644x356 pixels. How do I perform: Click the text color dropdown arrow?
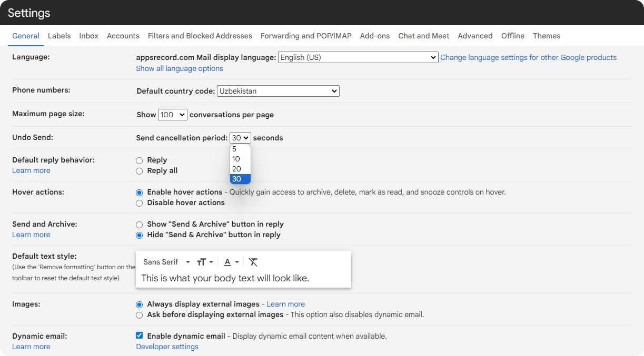237,261
